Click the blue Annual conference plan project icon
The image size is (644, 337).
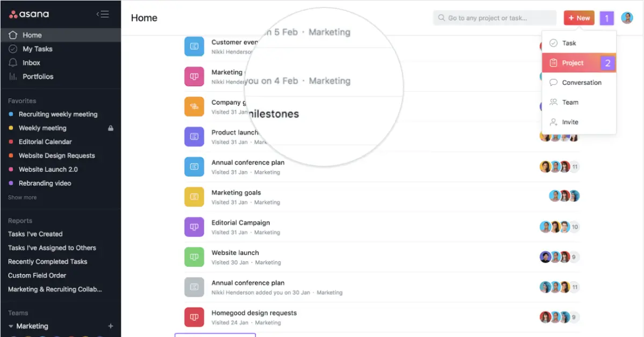point(194,167)
